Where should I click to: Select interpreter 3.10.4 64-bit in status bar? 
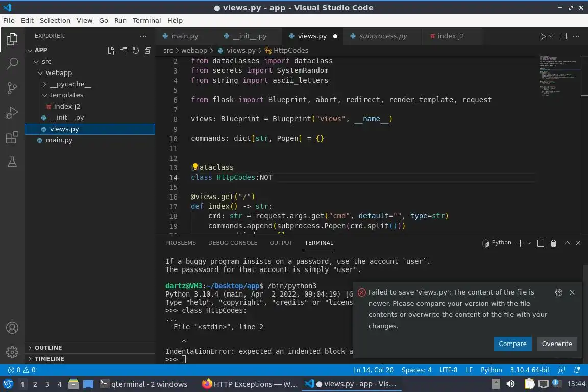(529, 370)
